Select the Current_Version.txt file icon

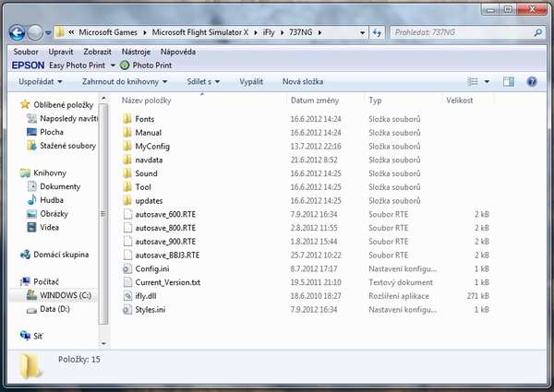(127, 282)
